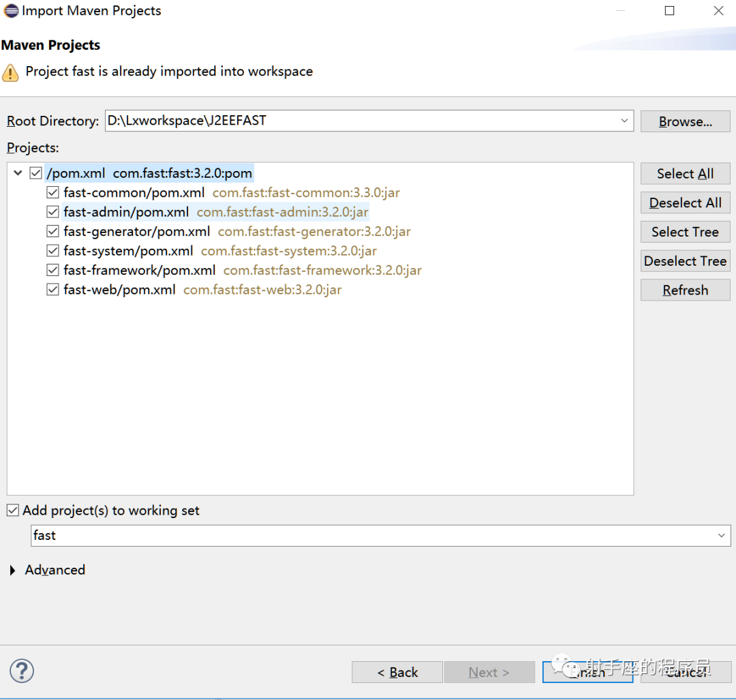Go to previous page with Back
The image size is (736, 700).
397,673
